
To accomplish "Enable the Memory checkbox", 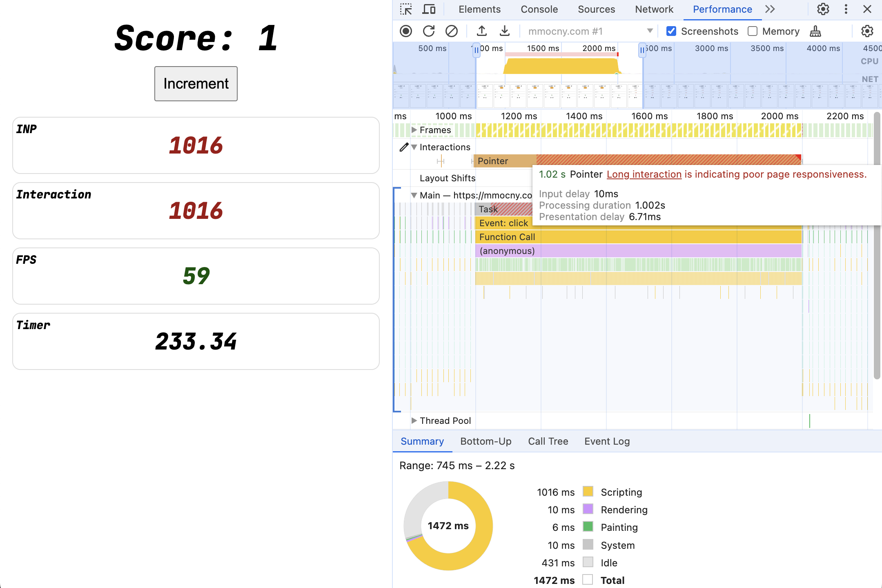I will [753, 31].
